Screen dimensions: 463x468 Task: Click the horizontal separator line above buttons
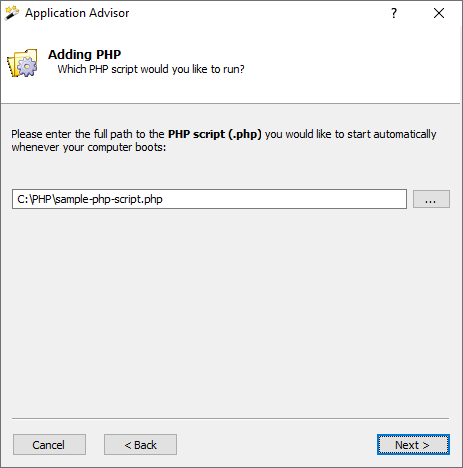tap(230, 418)
